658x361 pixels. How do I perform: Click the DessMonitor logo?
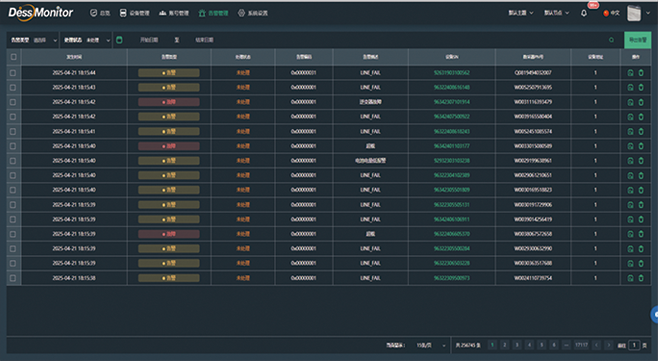click(x=41, y=13)
